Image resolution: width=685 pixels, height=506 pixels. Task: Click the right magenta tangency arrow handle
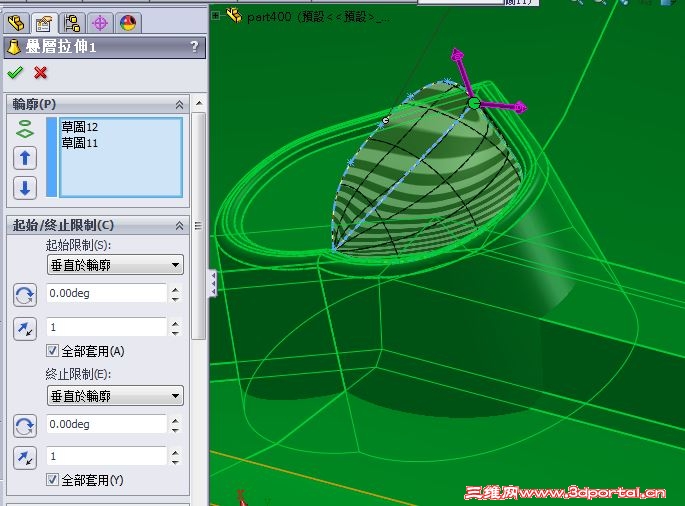pyautogui.click(x=519, y=107)
